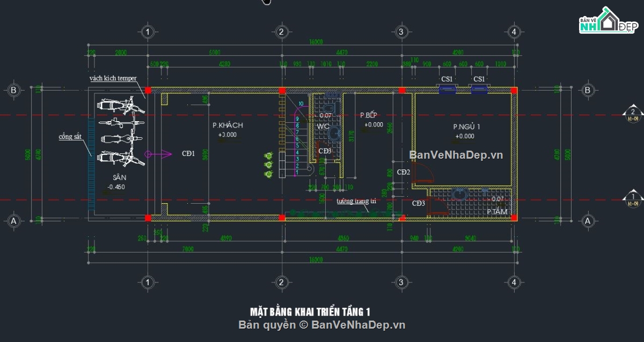The image size is (644, 342).
Task: Select lower grid axis bubble 2
Action: [x=281, y=282]
